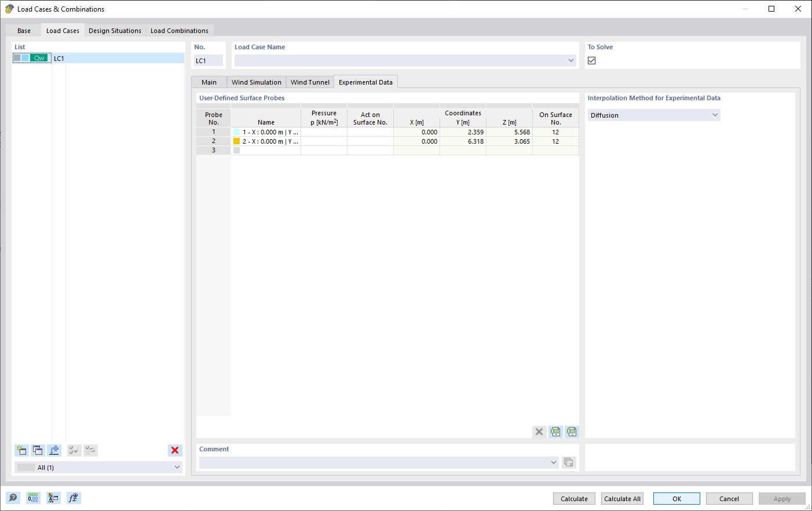Select probe row 2 name cell
The image size is (812, 511).
(x=266, y=141)
